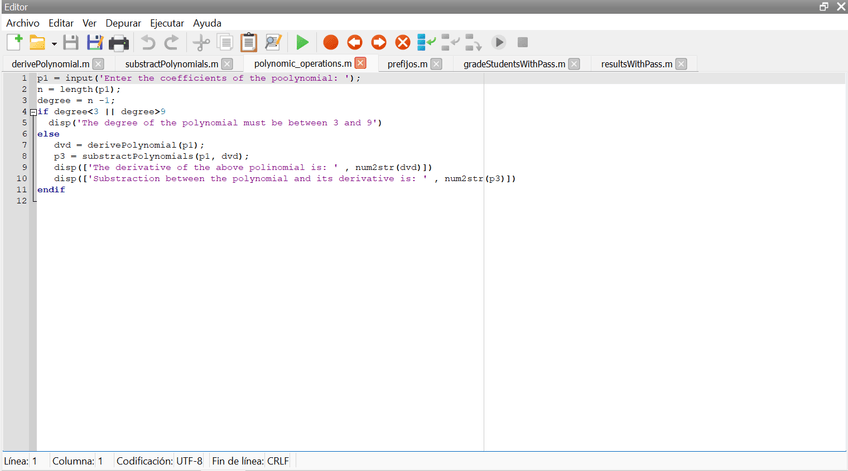
Task: Click the Undo arrow icon
Action: click(x=148, y=42)
